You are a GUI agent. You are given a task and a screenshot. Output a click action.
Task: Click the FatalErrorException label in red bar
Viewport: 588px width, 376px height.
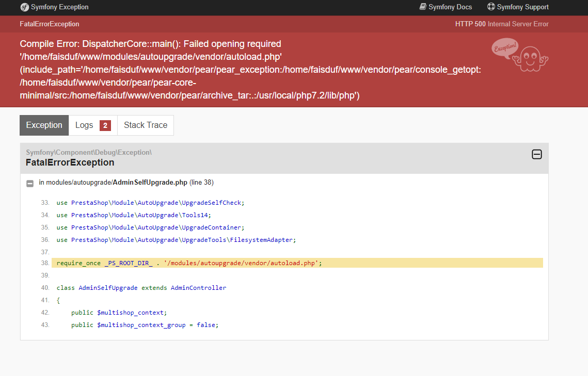[50, 24]
